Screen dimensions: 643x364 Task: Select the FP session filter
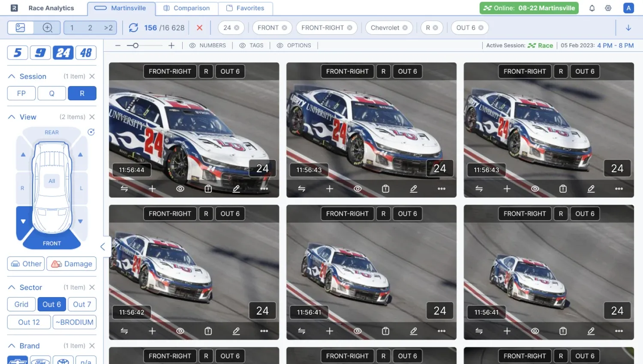pos(21,93)
